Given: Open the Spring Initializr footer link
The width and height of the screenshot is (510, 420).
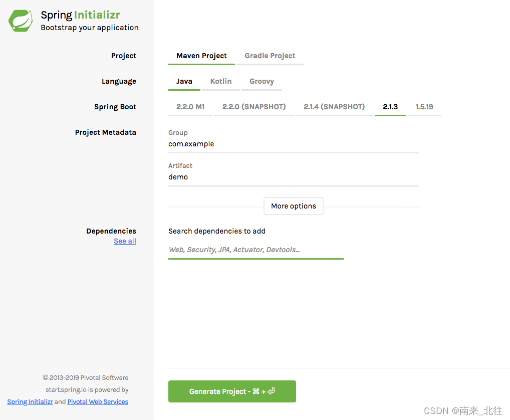Looking at the screenshot, I should (x=30, y=401).
